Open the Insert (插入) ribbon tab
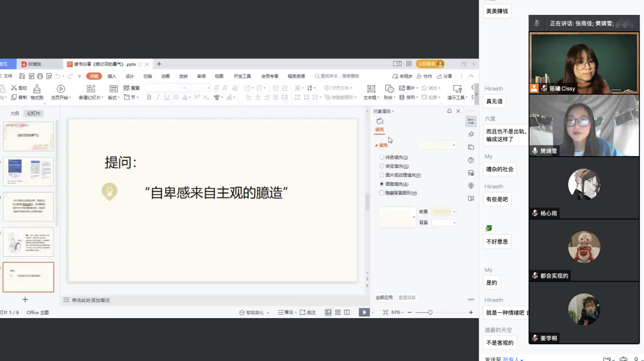Image resolution: width=644 pixels, height=361 pixels. 112,76
